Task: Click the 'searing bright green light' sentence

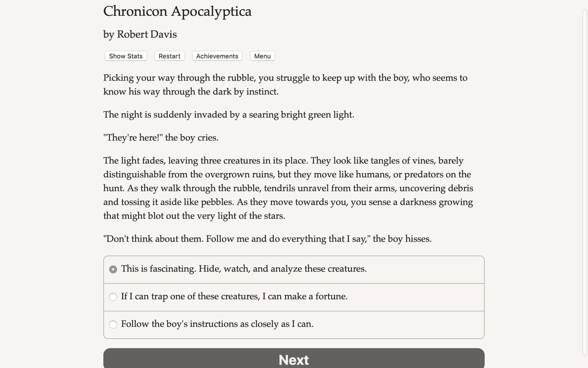Action: click(x=229, y=114)
